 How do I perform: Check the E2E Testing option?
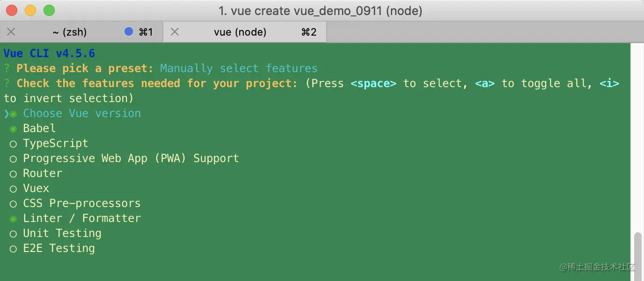[x=13, y=249]
